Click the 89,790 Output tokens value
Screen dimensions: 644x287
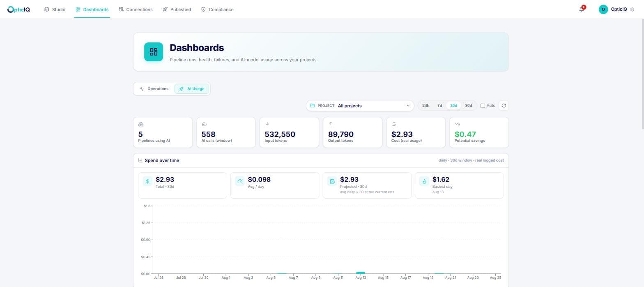point(340,134)
